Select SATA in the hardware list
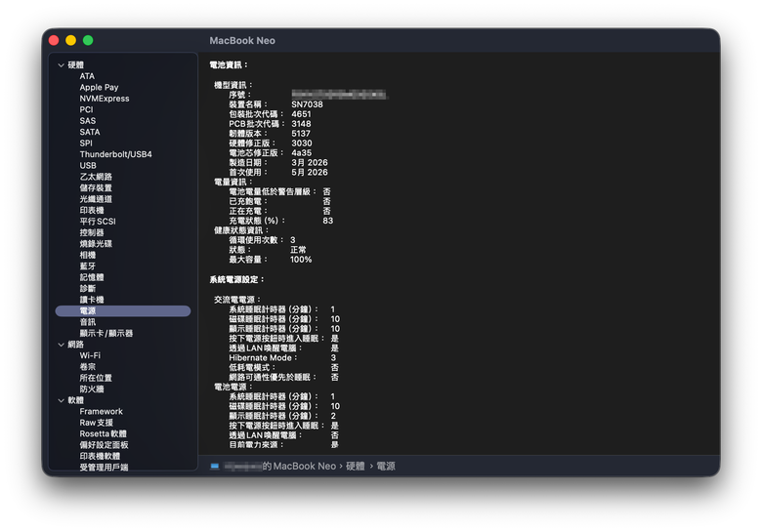The height and width of the screenshot is (532, 762). tap(90, 132)
